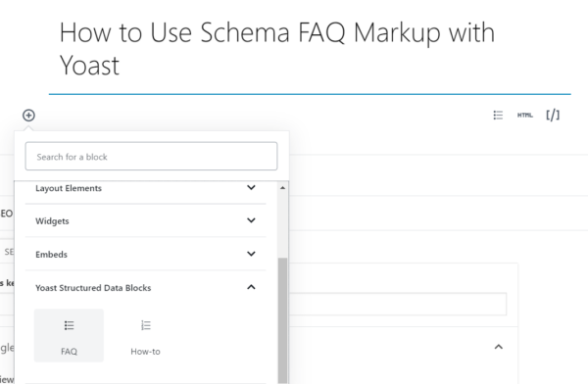Insert the How-to block icon
588x384 pixels.
pyautogui.click(x=146, y=325)
